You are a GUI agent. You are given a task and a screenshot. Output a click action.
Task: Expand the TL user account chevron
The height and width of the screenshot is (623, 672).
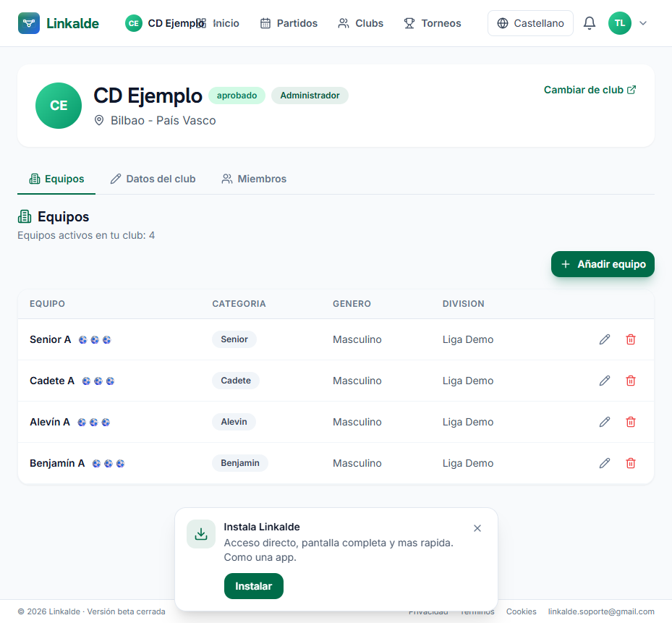643,23
